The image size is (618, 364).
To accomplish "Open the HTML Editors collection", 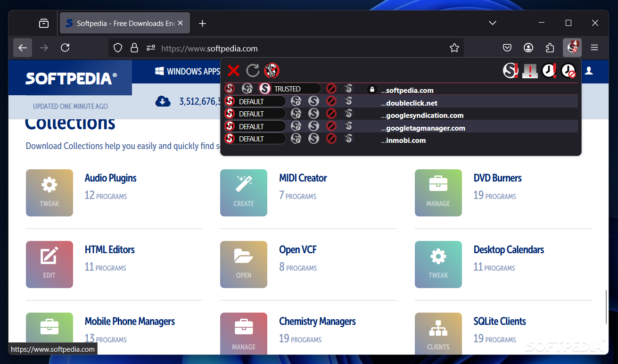I will coord(110,249).
